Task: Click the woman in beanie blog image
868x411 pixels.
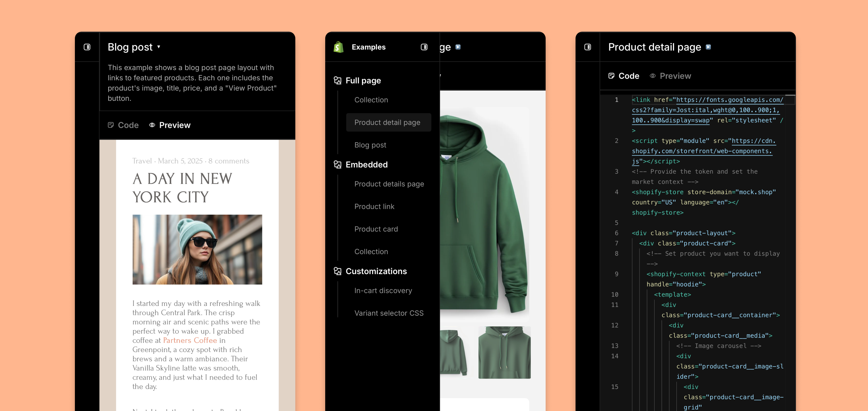Action: point(197,250)
